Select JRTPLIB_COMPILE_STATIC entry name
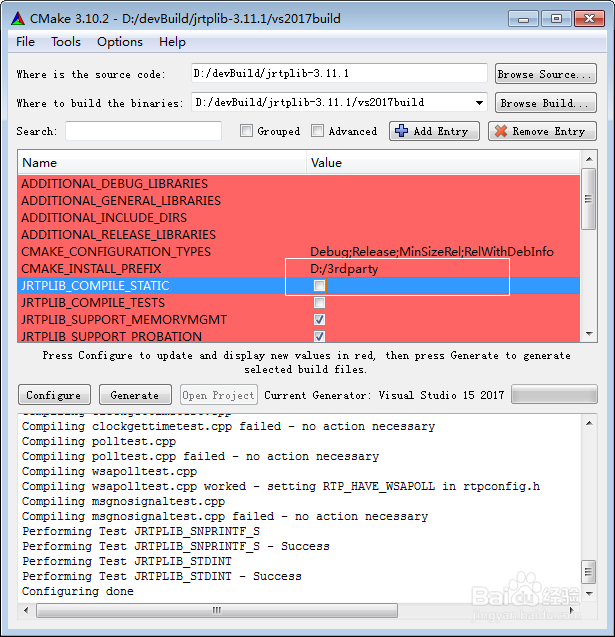Screen dimensions: 615x637 click(x=95, y=286)
